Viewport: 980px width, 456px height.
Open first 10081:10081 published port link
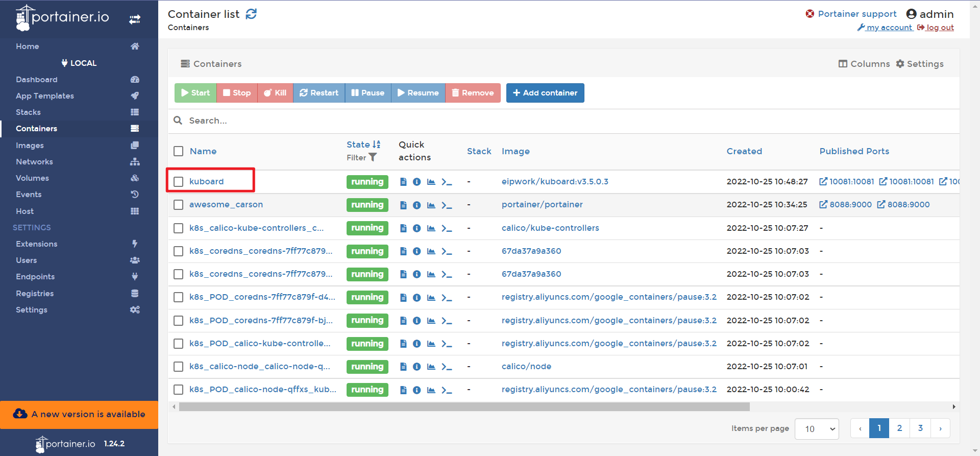tap(846, 181)
